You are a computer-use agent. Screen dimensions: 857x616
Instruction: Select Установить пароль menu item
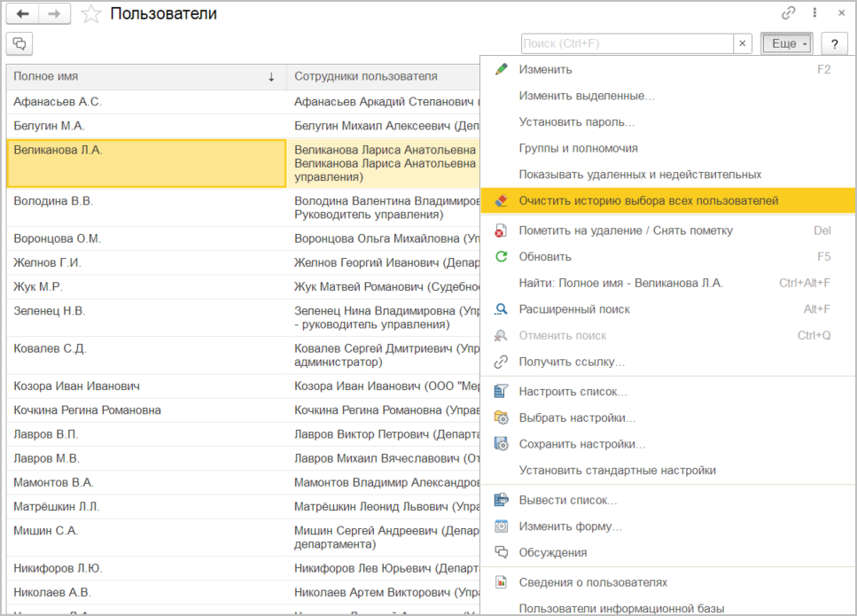(577, 122)
